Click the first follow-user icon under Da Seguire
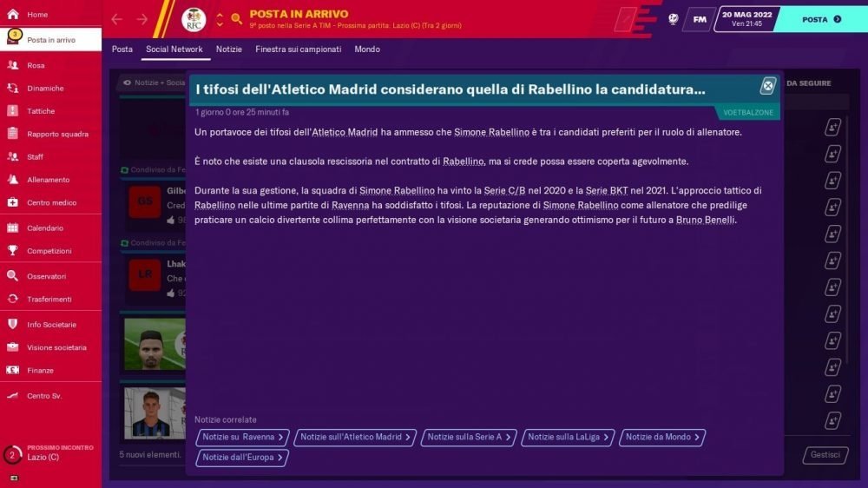The image size is (868, 488). pos(832,128)
